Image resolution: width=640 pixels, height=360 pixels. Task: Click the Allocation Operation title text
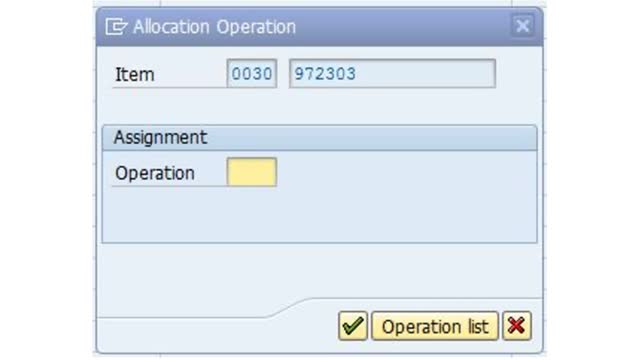(x=214, y=27)
